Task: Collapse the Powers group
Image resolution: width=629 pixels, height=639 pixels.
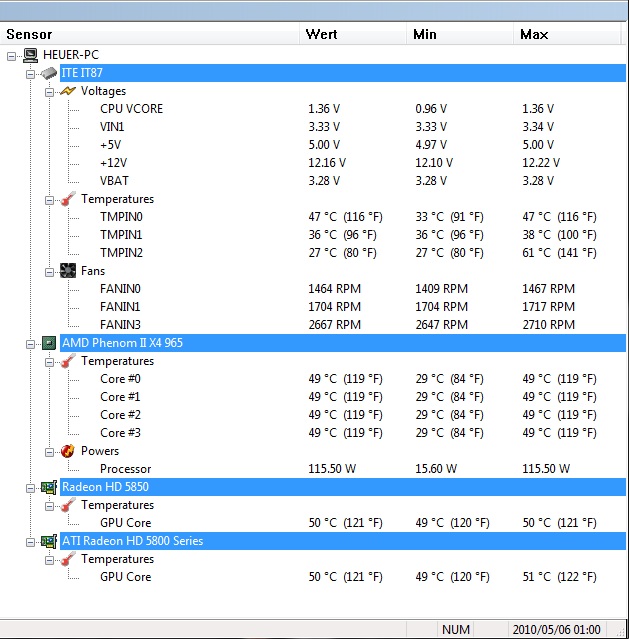Action: (x=49, y=452)
